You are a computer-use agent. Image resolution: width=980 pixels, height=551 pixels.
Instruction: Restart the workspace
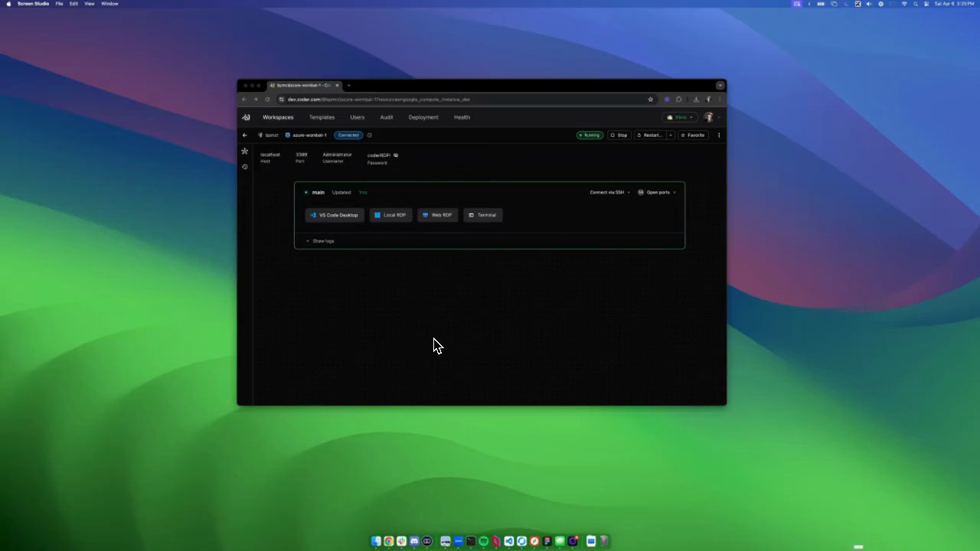(x=649, y=135)
